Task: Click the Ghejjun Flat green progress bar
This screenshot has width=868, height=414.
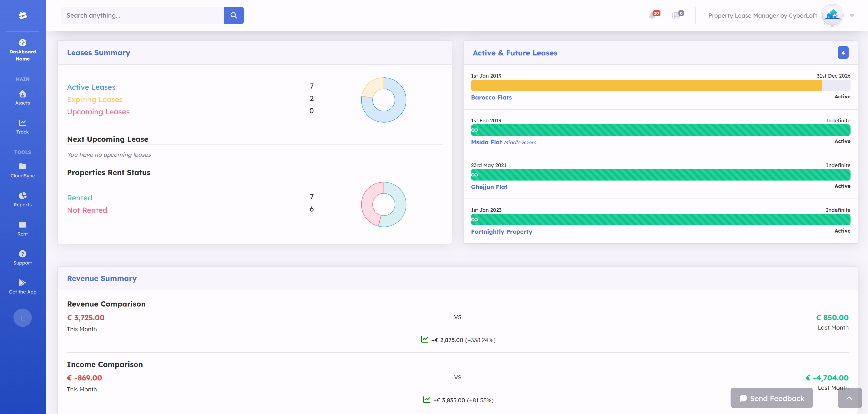Action: pos(660,175)
